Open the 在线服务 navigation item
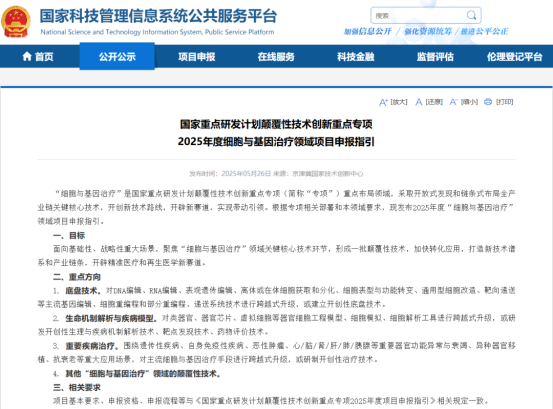The height and width of the screenshot is (409, 553). [x=276, y=57]
